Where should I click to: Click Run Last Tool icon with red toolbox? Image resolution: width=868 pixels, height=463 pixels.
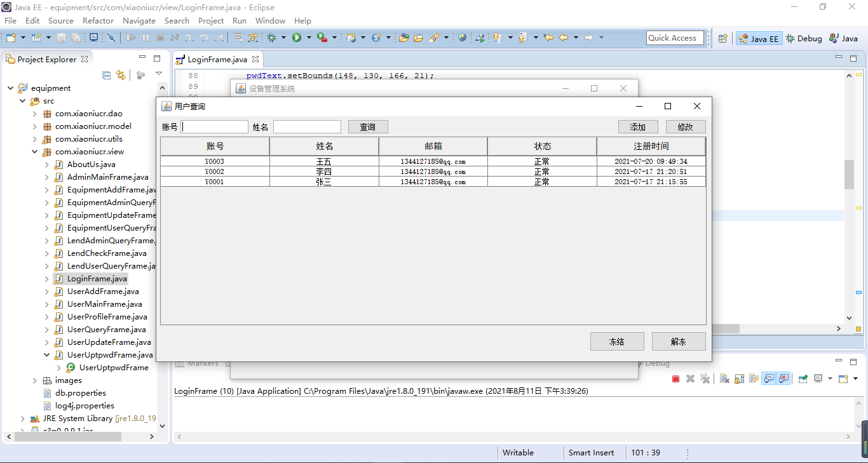click(322, 38)
